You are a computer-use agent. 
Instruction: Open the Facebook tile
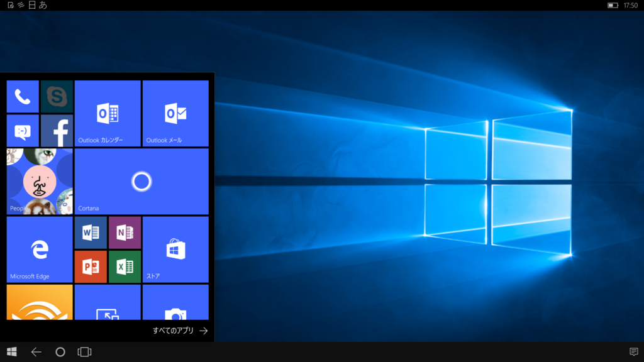pyautogui.click(x=57, y=131)
